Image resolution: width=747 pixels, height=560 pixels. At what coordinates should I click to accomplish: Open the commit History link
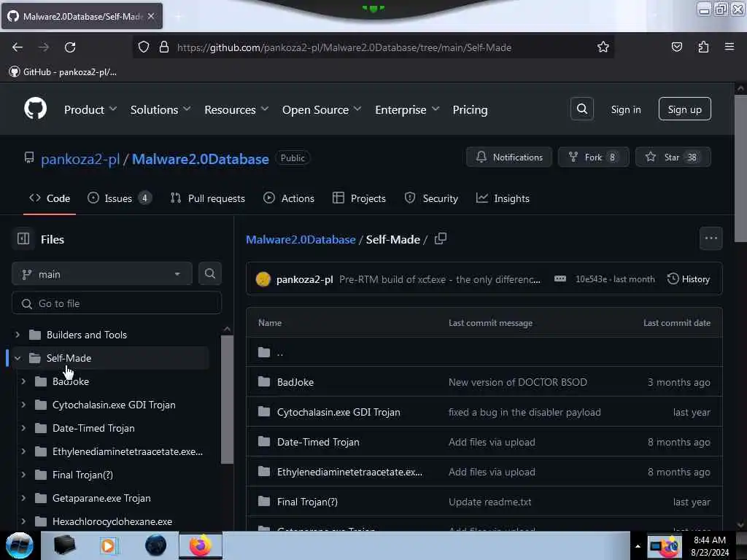pos(689,279)
